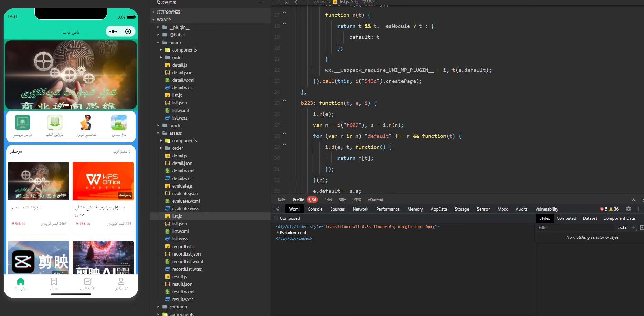Expand the #shadow-root node
Image resolution: width=644 pixels, height=316 pixels.
(278, 233)
